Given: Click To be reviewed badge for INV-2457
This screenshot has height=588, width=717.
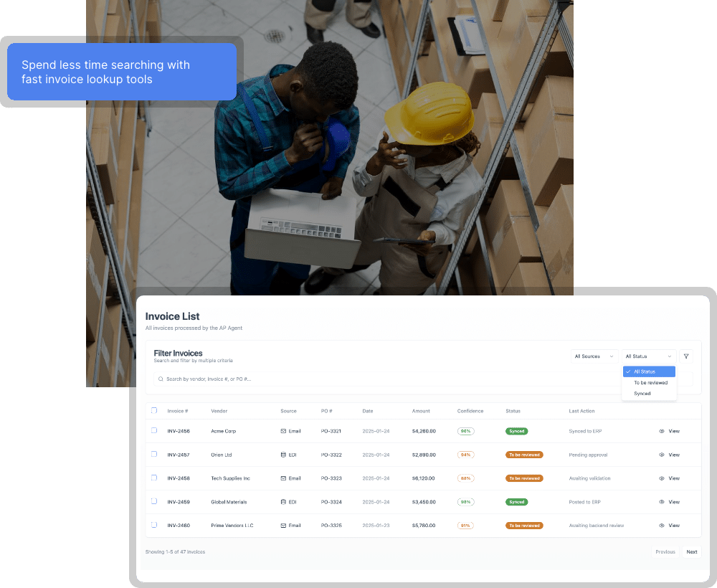Looking at the screenshot, I should (524, 455).
